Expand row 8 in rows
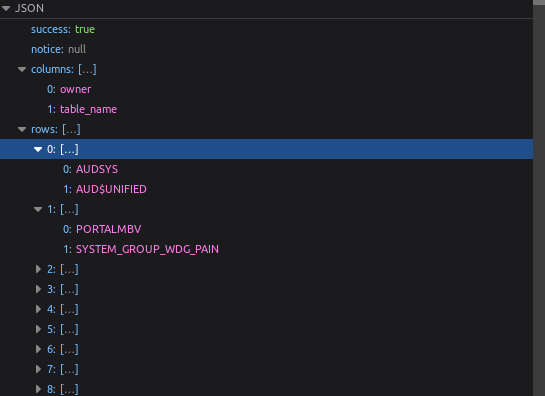Screen dimensions: 545x396 tap(38, 389)
